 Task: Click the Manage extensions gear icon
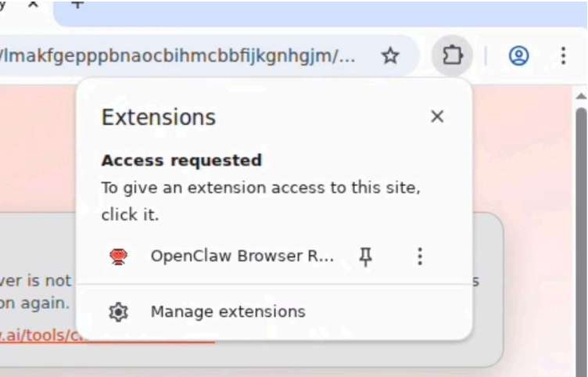pos(118,312)
